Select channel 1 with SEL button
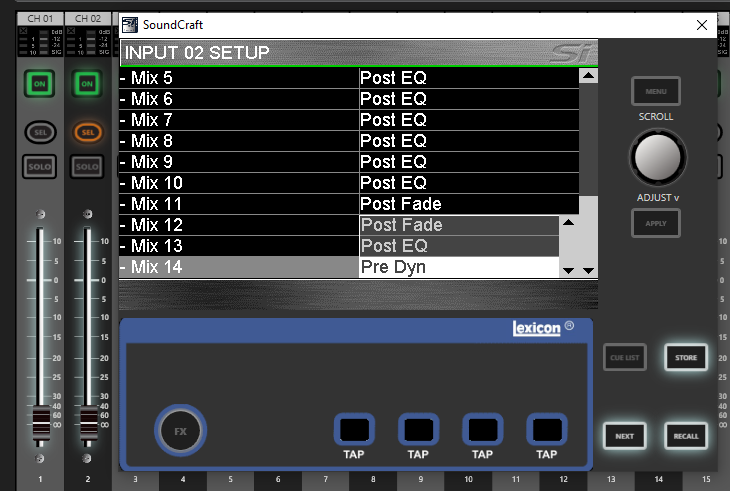 coord(41,132)
